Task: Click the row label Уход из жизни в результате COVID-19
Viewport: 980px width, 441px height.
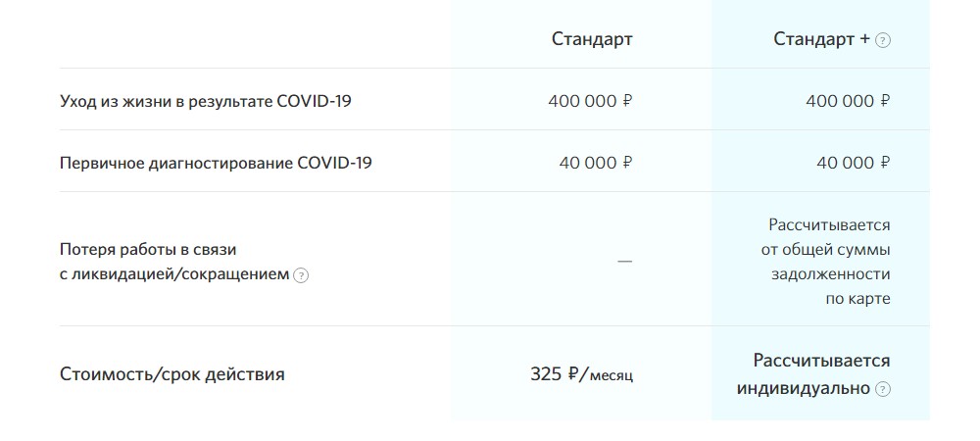Action: click(206, 101)
